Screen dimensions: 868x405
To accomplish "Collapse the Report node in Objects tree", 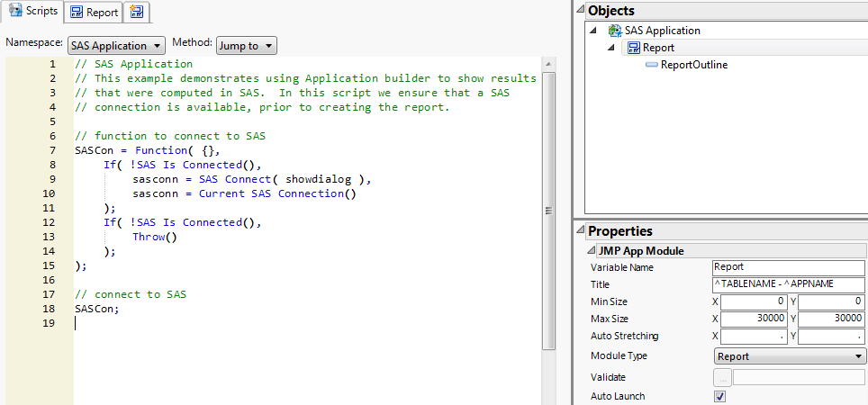I will pyautogui.click(x=613, y=48).
